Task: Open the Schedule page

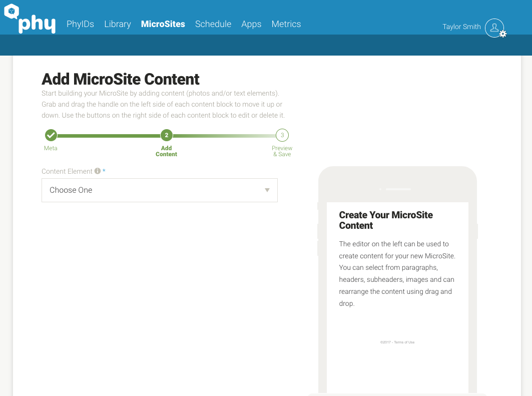Action: (x=213, y=24)
